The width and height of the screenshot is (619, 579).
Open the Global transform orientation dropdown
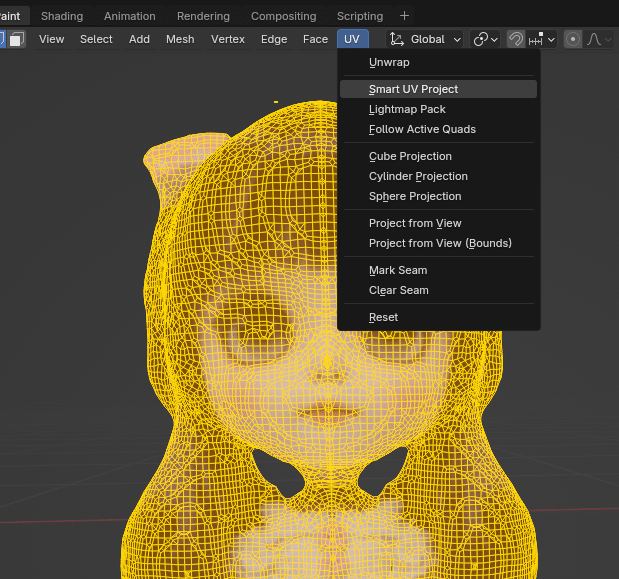pos(425,39)
